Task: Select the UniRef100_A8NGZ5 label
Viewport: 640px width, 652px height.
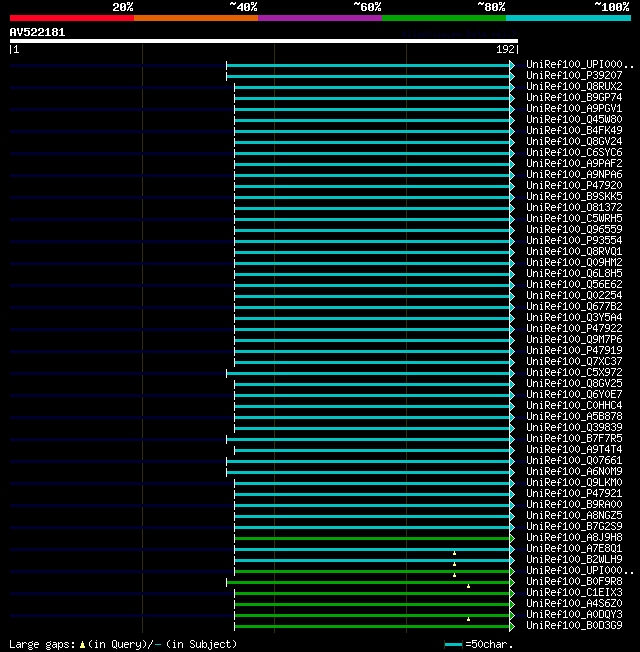Action: pos(574,516)
